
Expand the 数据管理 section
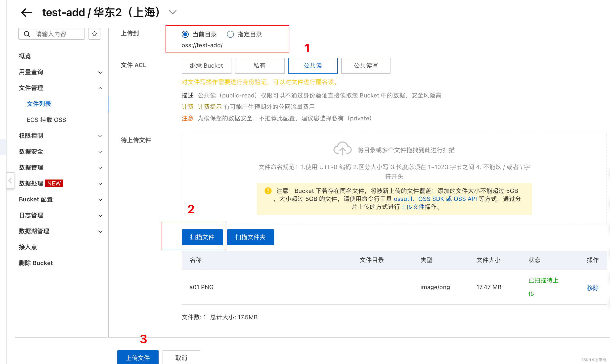(61, 168)
